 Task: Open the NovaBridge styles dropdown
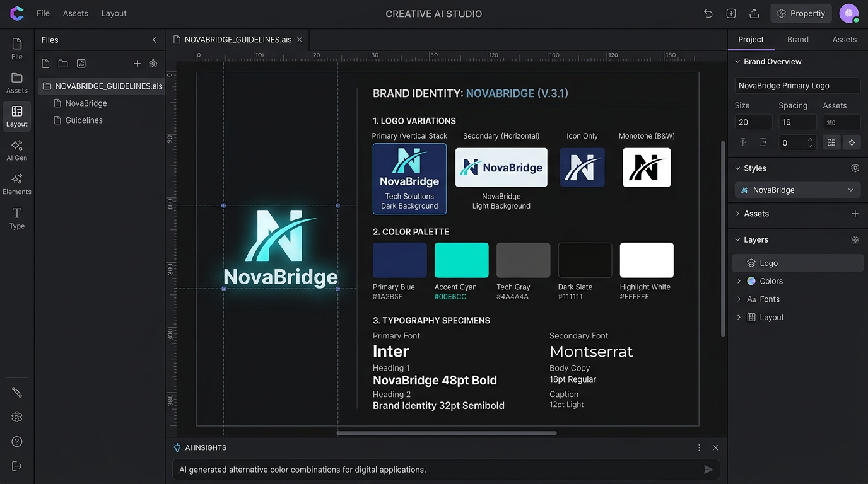(797, 190)
